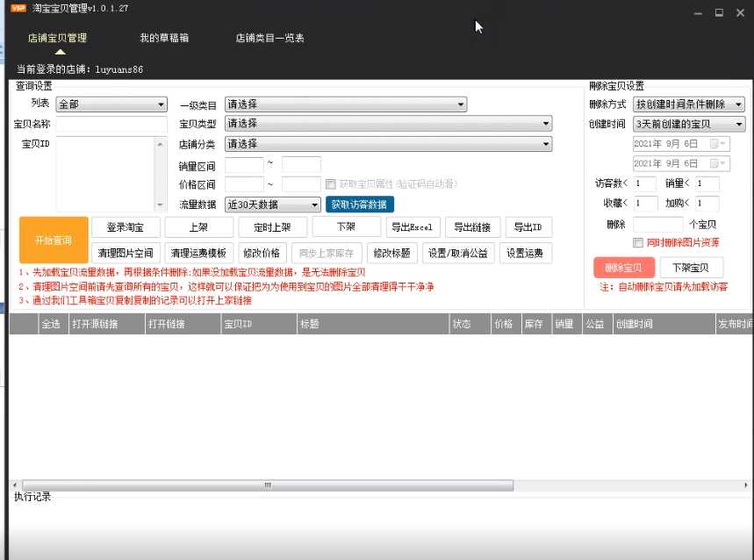Click the orange 开始查询 button
This screenshot has width=754, height=560.
click(x=54, y=240)
